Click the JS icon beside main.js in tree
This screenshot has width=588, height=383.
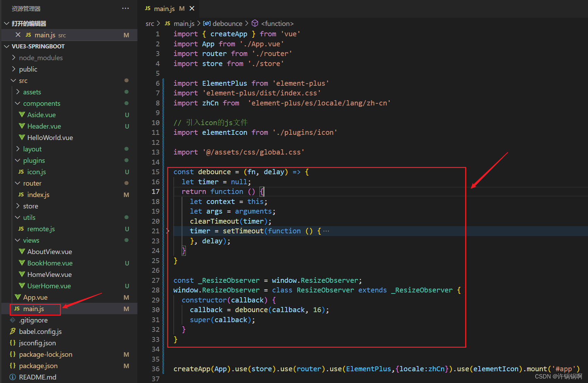(x=17, y=309)
